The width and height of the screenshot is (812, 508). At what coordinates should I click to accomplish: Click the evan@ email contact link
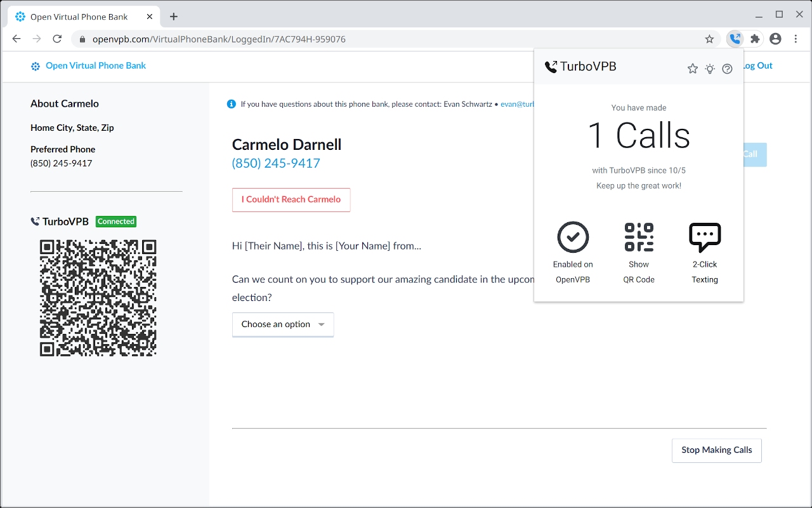click(x=518, y=104)
